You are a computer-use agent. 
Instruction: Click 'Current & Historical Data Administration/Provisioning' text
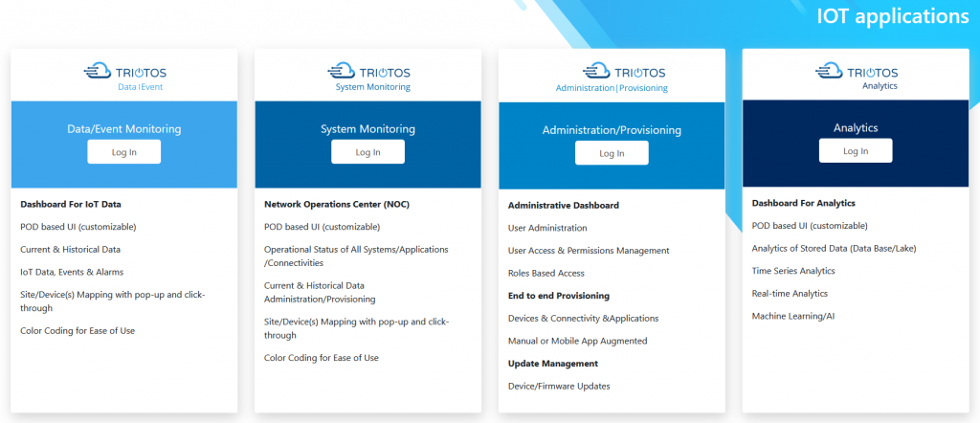pos(320,292)
